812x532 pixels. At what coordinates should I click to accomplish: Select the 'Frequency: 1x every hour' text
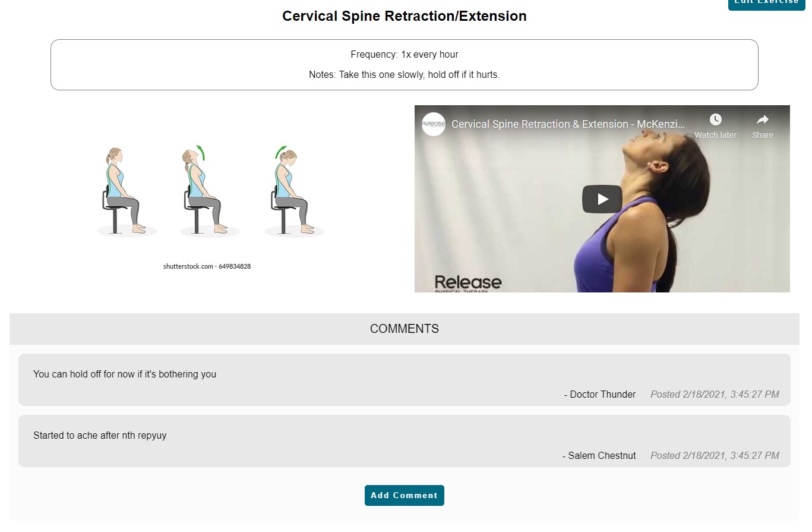(404, 54)
